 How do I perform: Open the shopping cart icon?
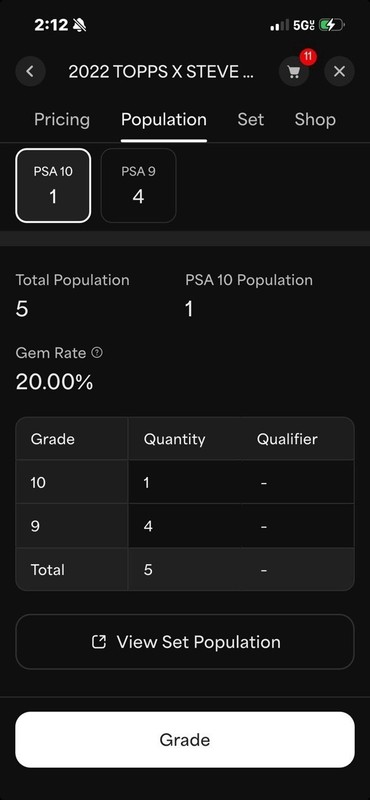pos(293,71)
